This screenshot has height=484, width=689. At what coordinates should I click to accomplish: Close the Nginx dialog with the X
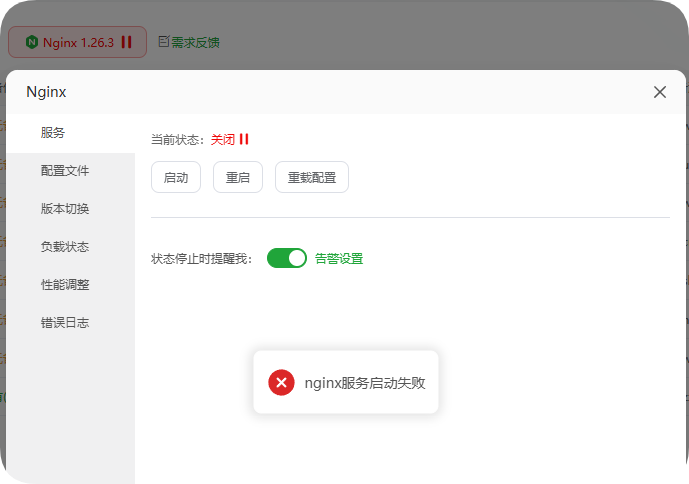pyautogui.click(x=660, y=92)
